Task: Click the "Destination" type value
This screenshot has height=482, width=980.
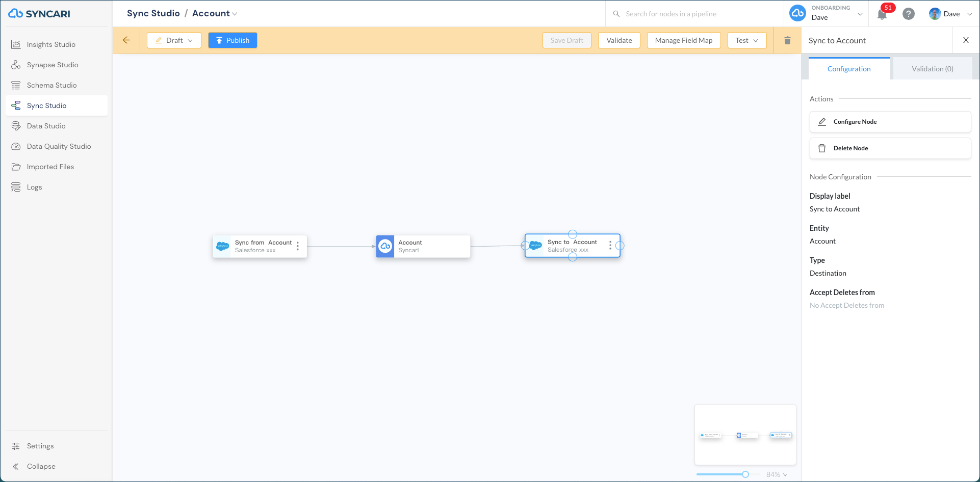Action: pyautogui.click(x=828, y=273)
